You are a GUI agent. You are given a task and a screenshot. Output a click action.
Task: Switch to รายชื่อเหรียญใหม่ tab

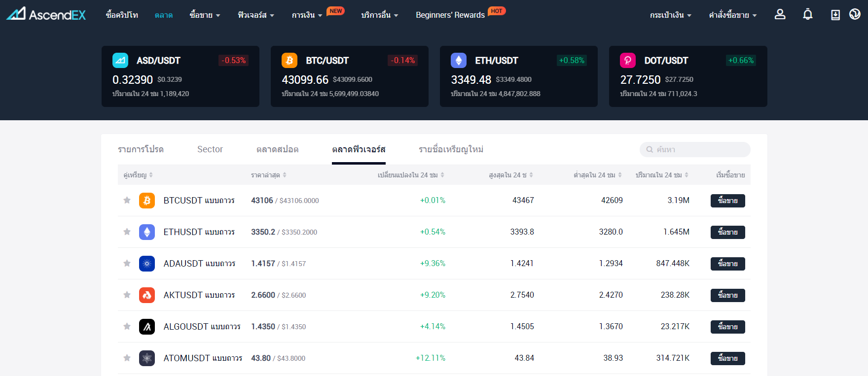pos(451,149)
